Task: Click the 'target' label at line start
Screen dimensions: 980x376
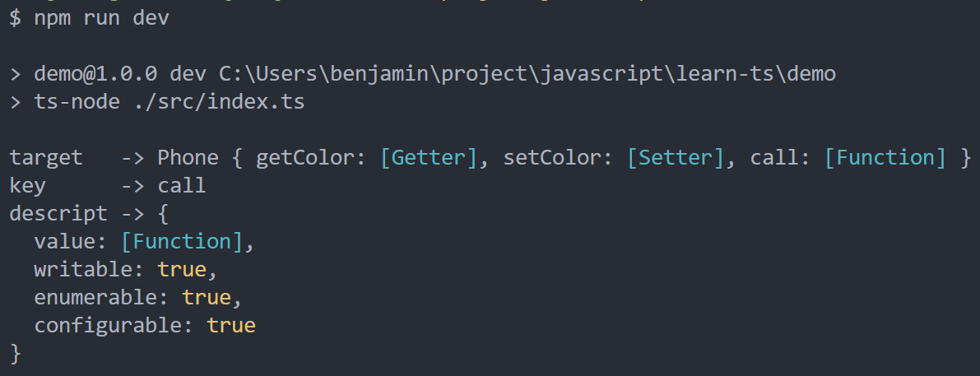Action: coord(45,158)
